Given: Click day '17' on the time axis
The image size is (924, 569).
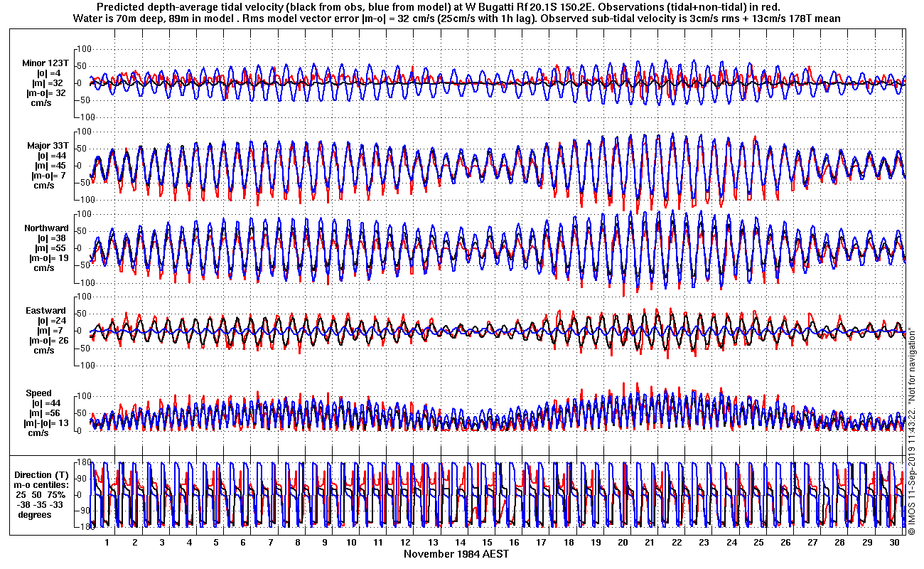Looking at the screenshot, I should (541, 543).
